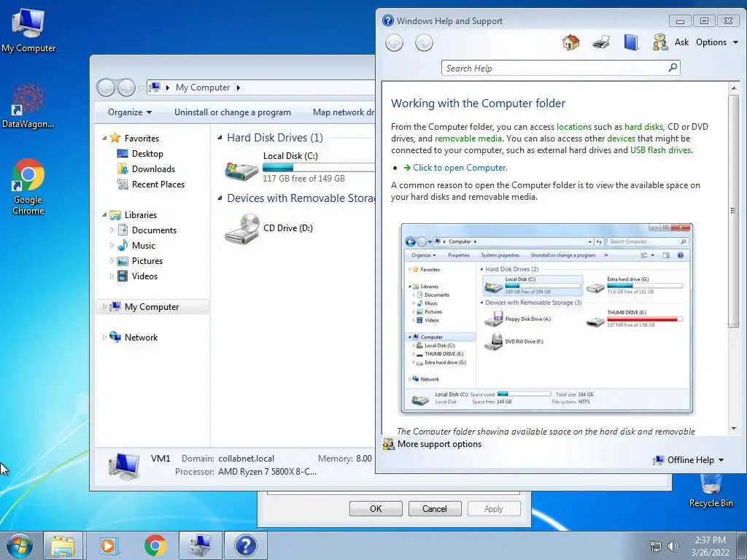Click Map network drive toolbar item
The image size is (747, 560).
[x=344, y=112]
